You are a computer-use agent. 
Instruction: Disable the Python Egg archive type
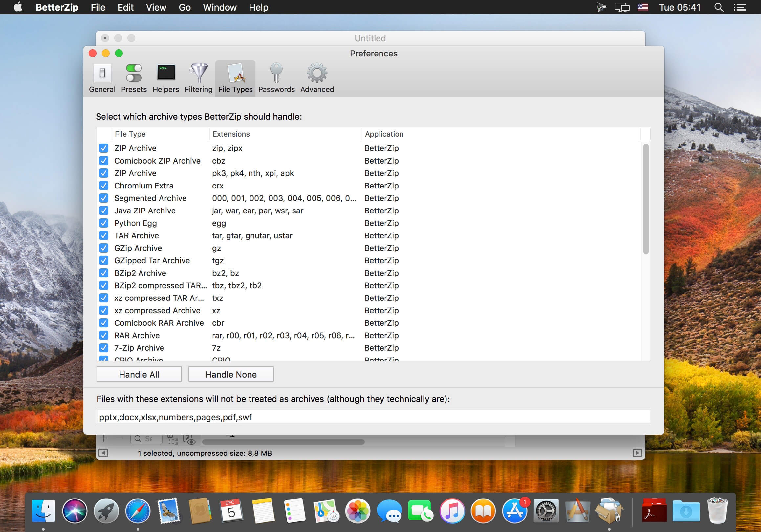pos(104,223)
